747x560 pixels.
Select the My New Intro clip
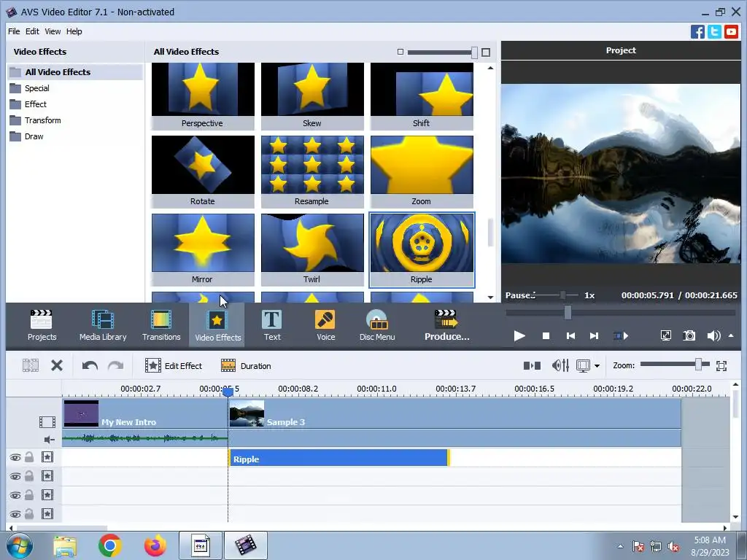145,413
